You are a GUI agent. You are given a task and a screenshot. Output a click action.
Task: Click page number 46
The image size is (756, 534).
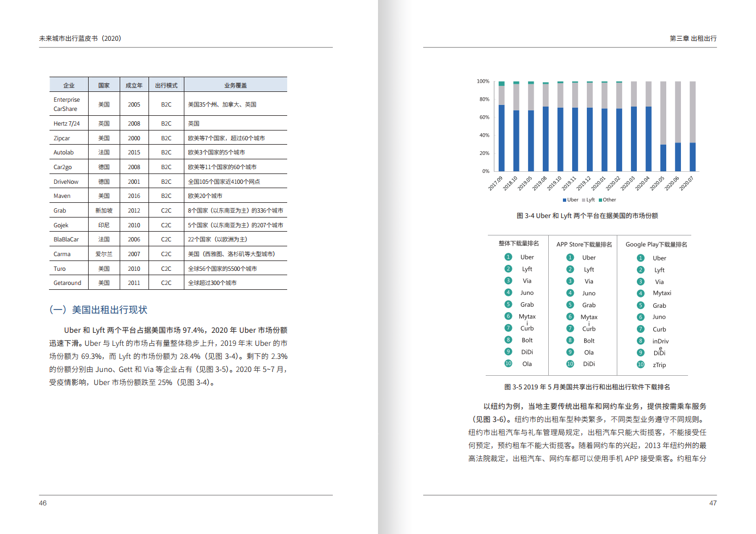[x=43, y=503]
